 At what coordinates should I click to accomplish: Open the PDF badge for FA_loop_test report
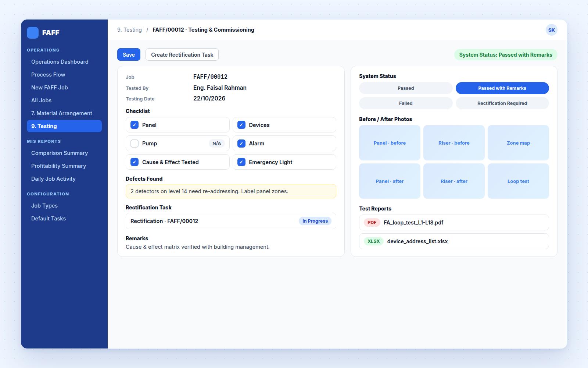tap(372, 223)
